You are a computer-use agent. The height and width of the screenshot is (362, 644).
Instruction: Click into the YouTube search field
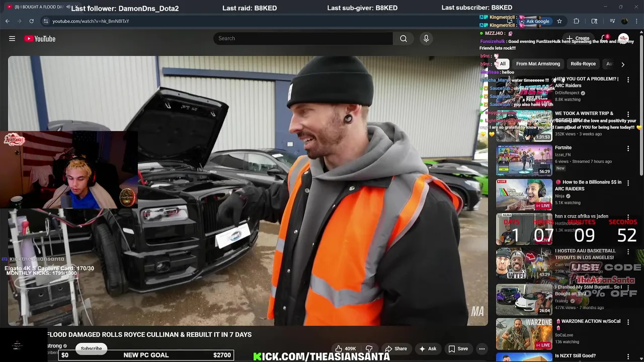pos(303,39)
